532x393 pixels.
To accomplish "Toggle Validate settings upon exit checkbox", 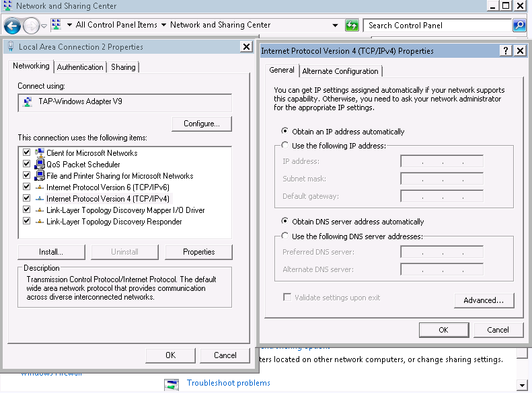I will point(287,298).
